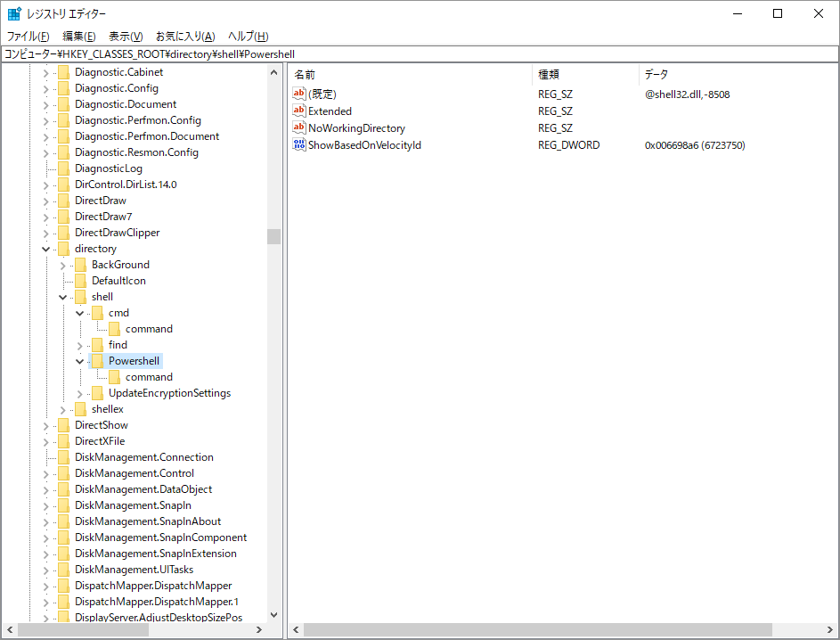Expand the DiskManagement.SnapIn key
The width and height of the screenshot is (840, 640).
(x=46, y=506)
